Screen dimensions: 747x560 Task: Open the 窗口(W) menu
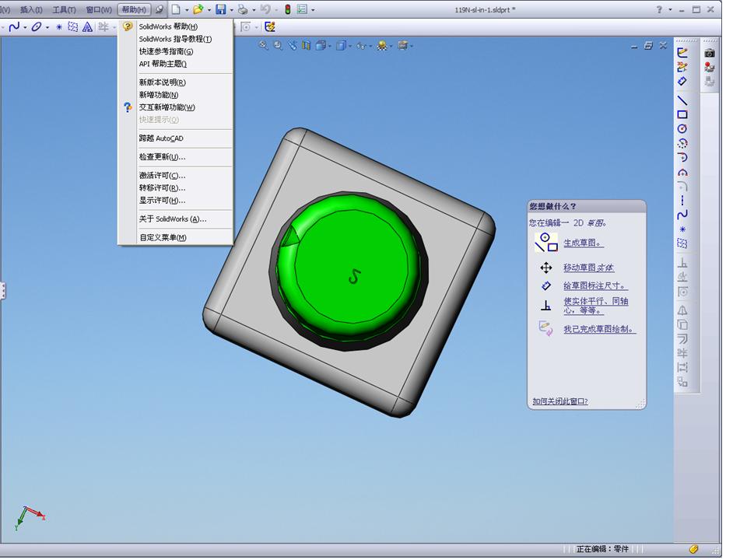coord(99,9)
